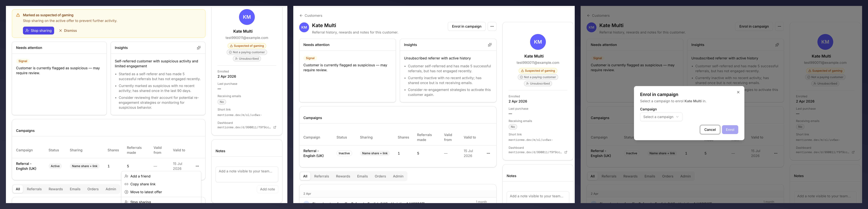The width and height of the screenshot is (868, 209).
Task: Choose Move to latest offer menu entry
Action: tap(161, 192)
